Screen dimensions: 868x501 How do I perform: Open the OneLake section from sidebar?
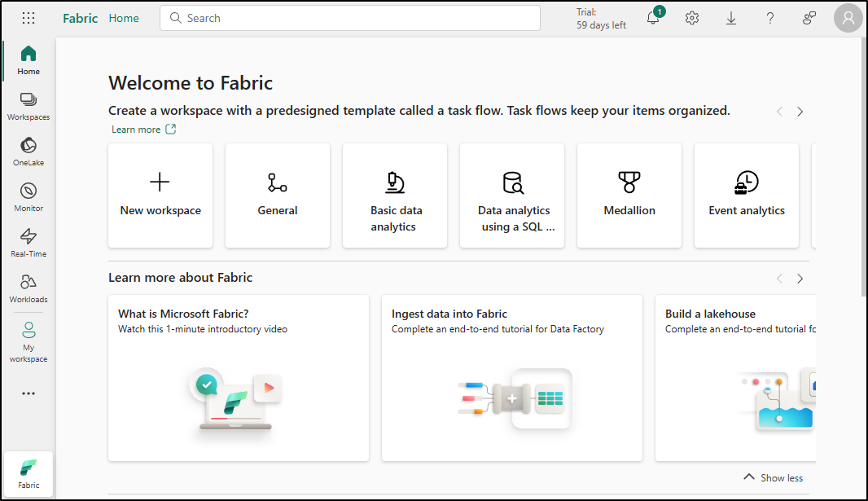(x=28, y=152)
